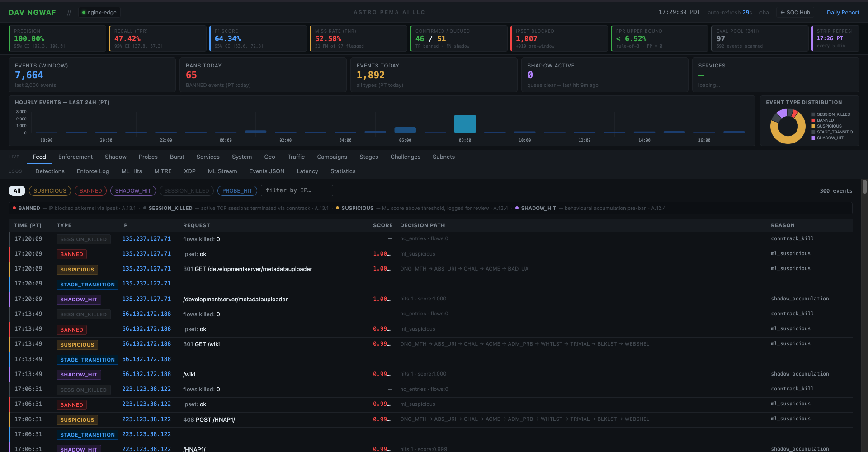Viewport: 868px width, 452px height.
Task: Click the Bans Today 65 card
Action: [x=263, y=75]
